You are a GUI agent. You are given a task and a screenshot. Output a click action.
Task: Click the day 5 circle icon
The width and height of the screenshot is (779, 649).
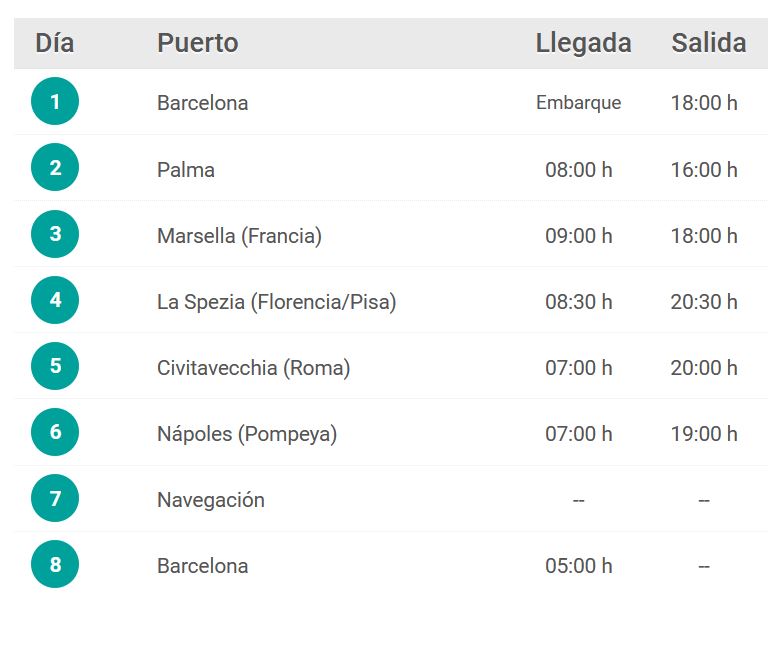tap(55, 366)
